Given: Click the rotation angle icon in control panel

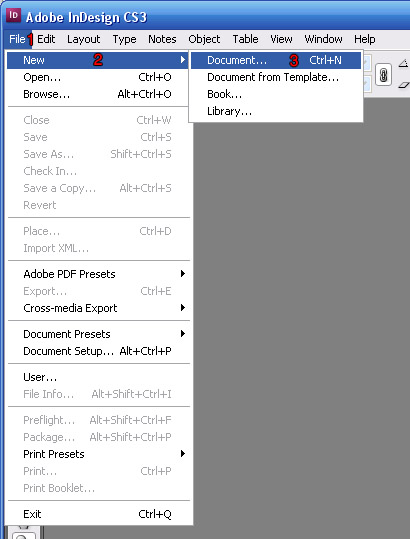Looking at the screenshot, I should coord(403,63).
